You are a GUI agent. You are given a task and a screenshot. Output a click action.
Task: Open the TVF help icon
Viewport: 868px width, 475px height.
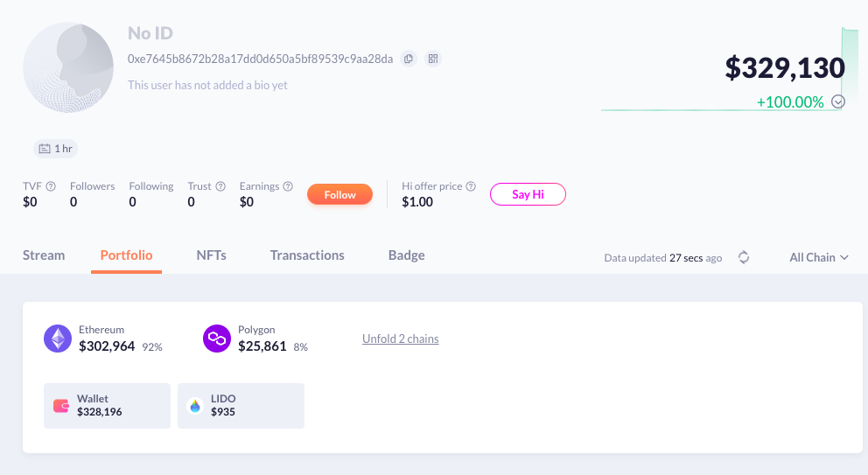(51, 186)
